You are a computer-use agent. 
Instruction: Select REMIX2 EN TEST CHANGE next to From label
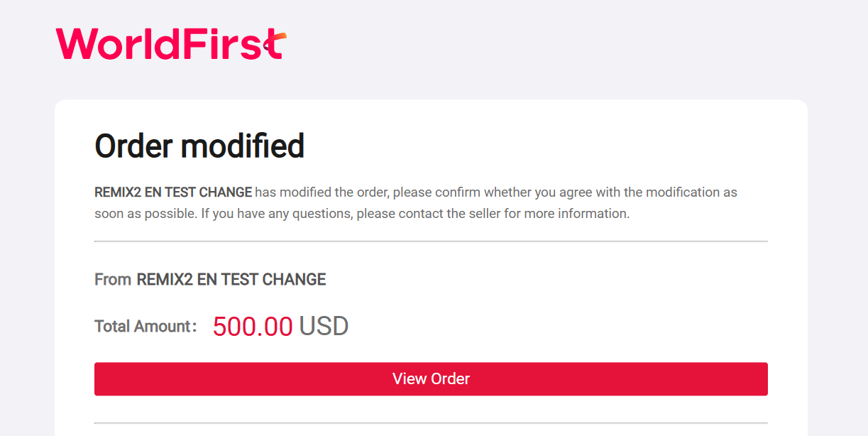(x=231, y=279)
